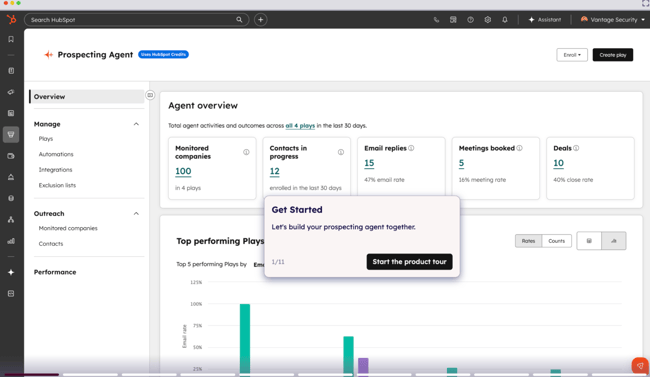
Task: Click info icon beside Contacts in progress
Action: (x=341, y=152)
